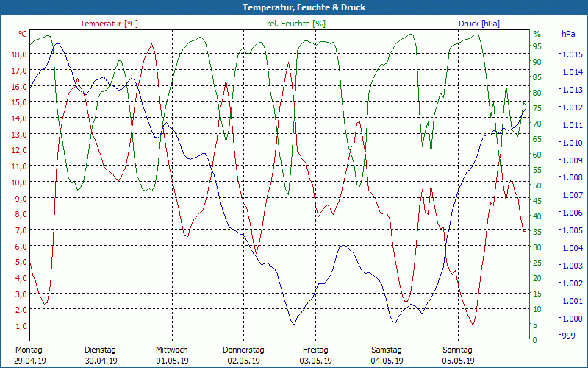Click the '0' humidity axis value
This screenshot has width=588, height=368.
pyautogui.click(x=535, y=340)
